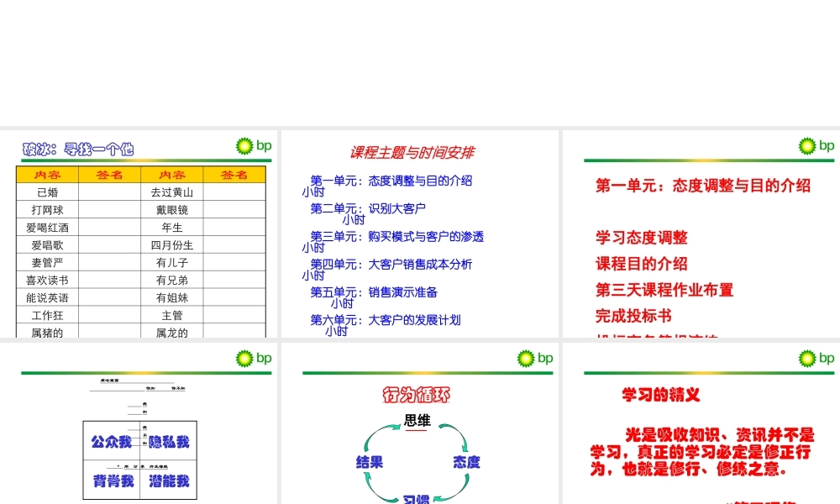Click the 隐私我 quadrant
This screenshot has height=504, width=840.
pyautogui.click(x=169, y=442)
